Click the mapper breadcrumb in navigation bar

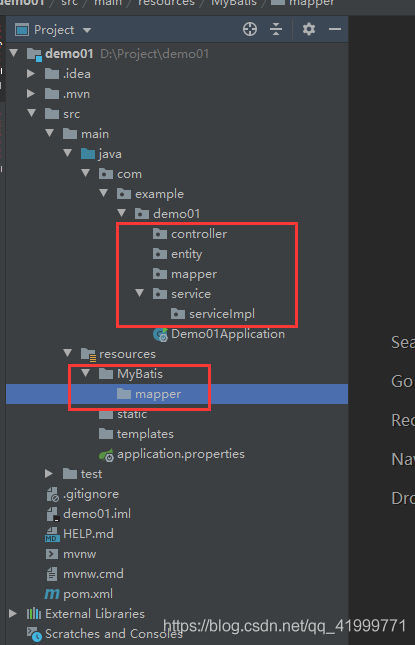[x=311, y=3]
